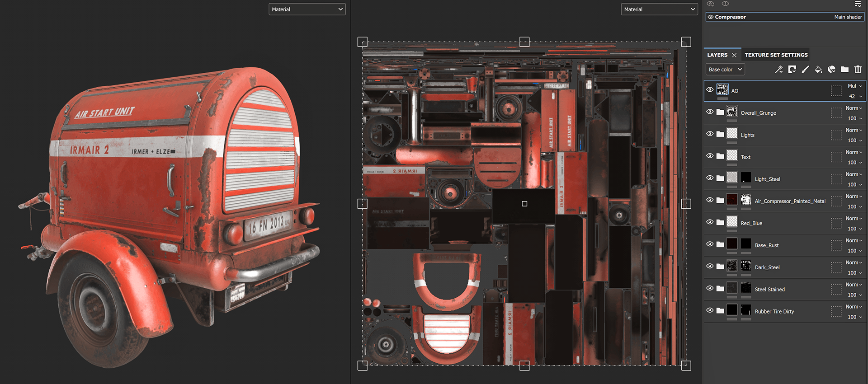Click the Lights folder icon

click(720, 134)
